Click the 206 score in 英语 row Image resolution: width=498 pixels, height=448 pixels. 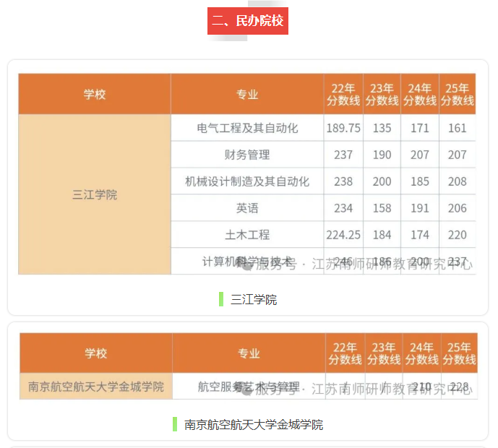tap(458, 208)
